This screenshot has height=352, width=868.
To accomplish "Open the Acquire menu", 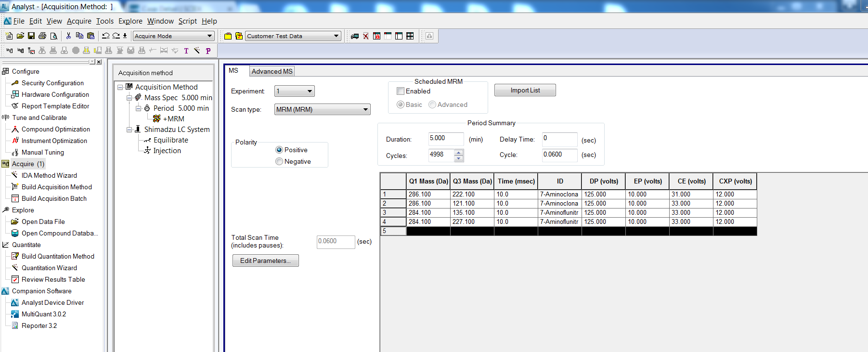I will pyautogui.click(x=79, y=21).
